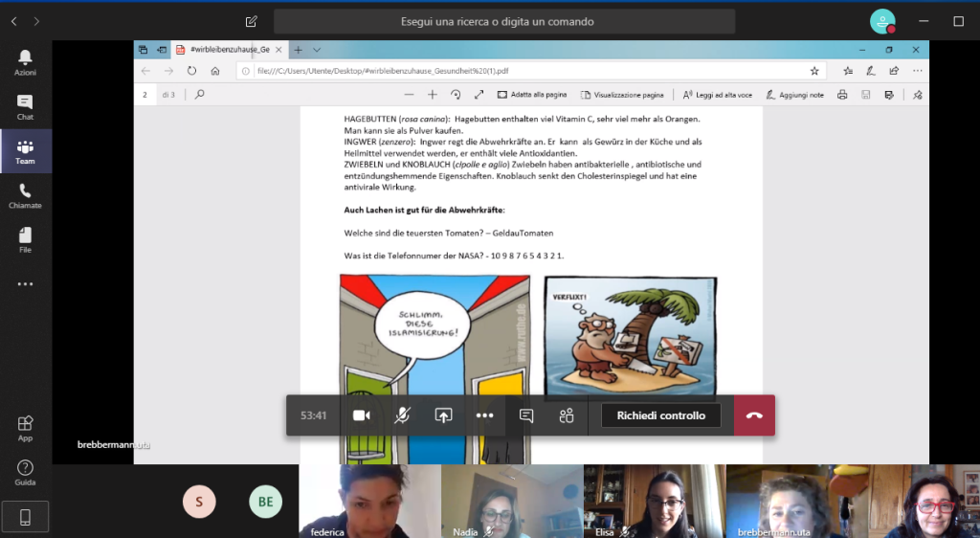Zoom out the PDF with minus
The width and height of the screenshot is (980, 538).
click(409, 95)
